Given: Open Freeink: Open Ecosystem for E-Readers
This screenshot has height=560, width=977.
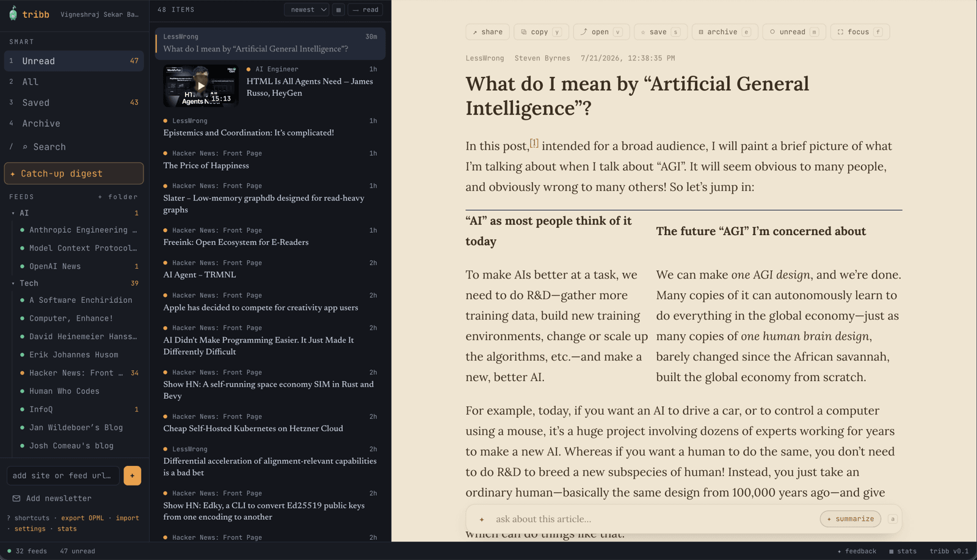Looking at the screenshot, I should [270, 236].
